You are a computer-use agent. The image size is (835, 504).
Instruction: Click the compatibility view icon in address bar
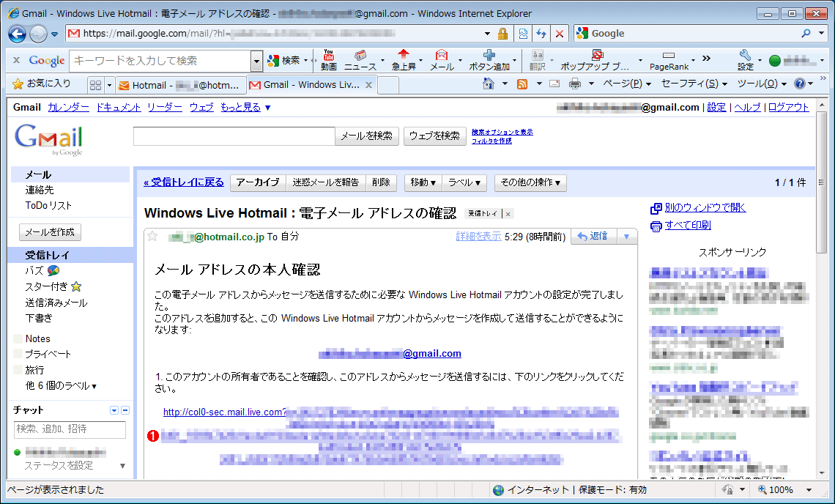(x=523, y=34)
